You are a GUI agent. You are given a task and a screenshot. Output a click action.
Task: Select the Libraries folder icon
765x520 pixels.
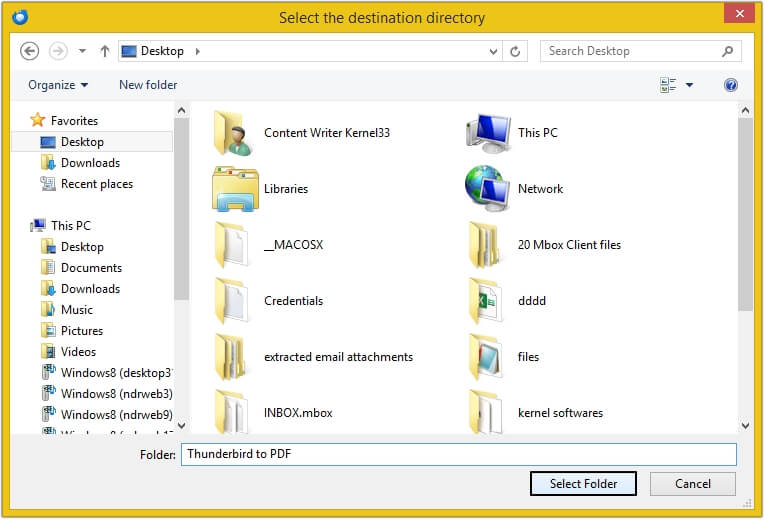click(x=235, y=189)
